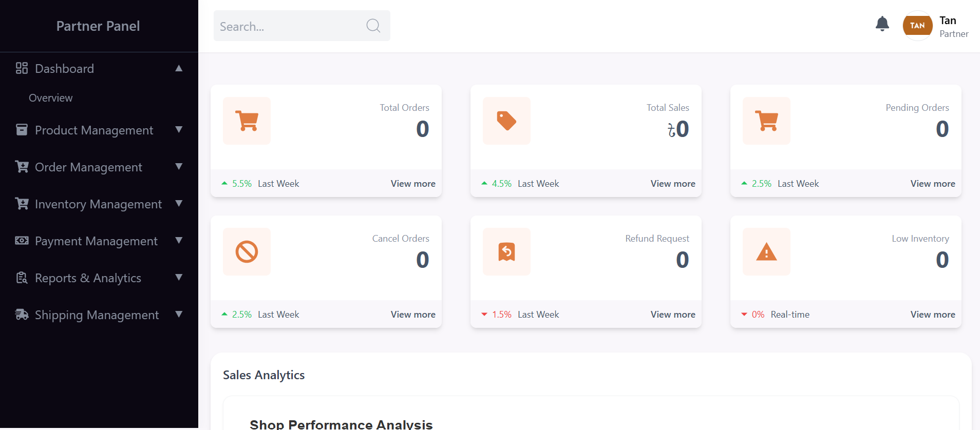Click the Dashboard grid icon
The width and height of the screenshot is (980, 430).
click(x=22, y=68)
